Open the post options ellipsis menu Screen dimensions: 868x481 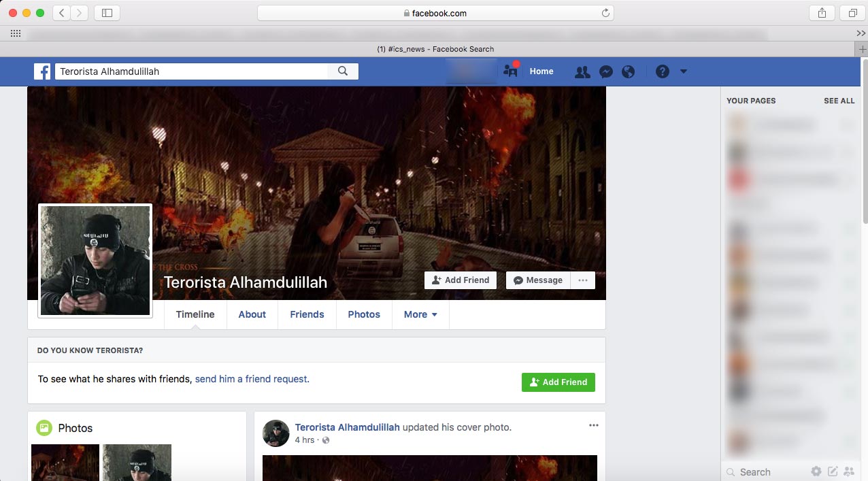click(593, 425)
